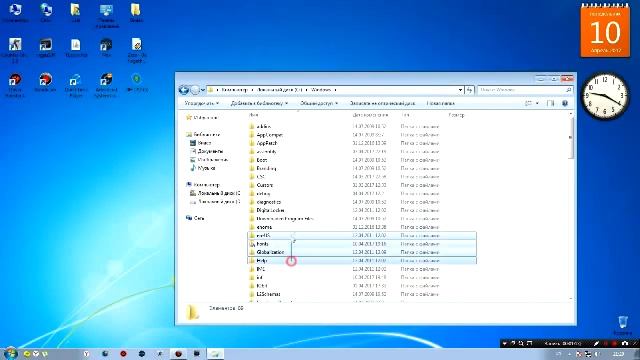
Task: Select the Панель управления desktop icon
Action: point(106,16)
